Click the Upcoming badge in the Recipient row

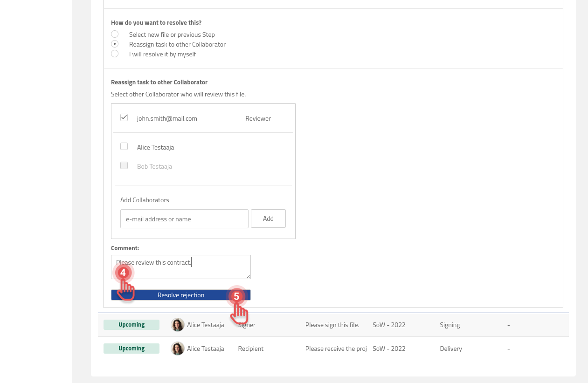[131, 349]
